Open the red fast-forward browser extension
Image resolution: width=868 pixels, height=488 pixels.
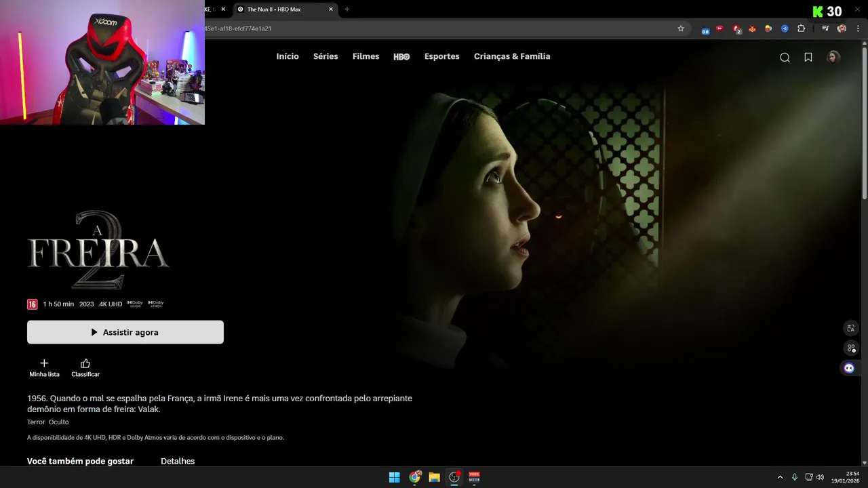[x=720, y=28]
